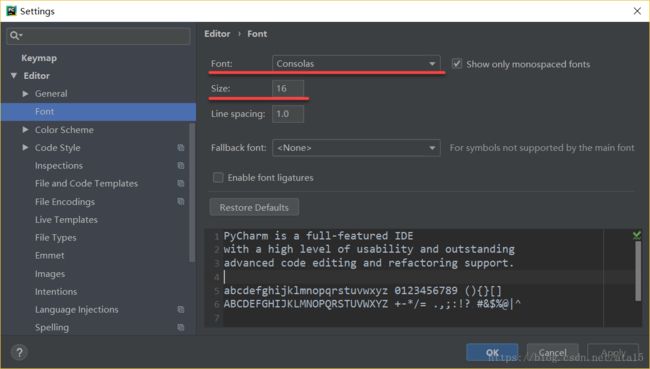650x369 pixels.
Task: Click the help question mark button
Action: click(19, 352)
